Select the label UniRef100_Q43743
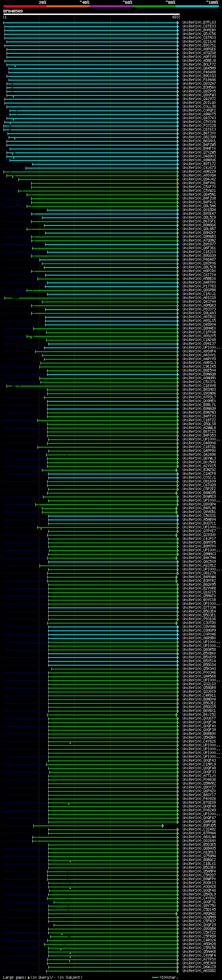This screenshot has height=980, width=222. pyautogui.click(x=199, y=118)
